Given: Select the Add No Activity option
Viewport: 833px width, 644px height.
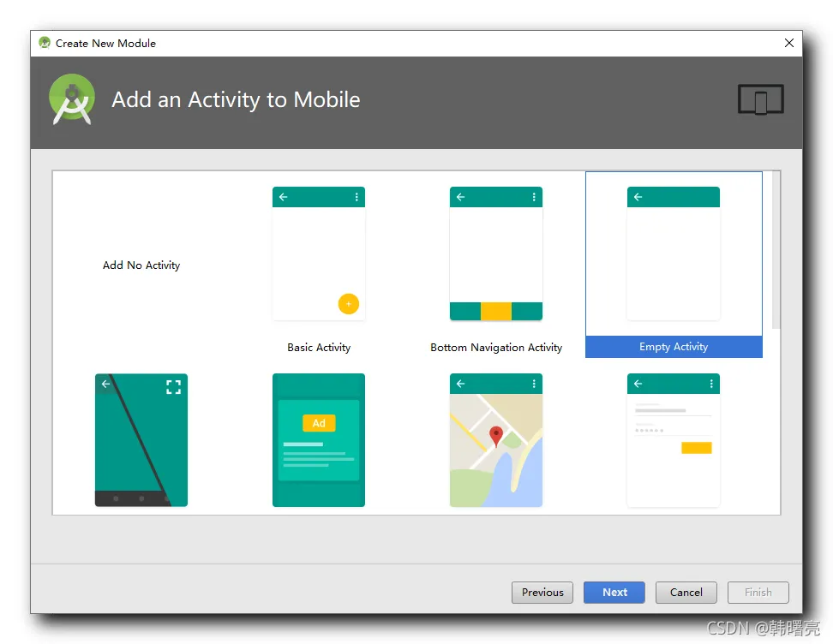Looking at the screenshot, I should point(141,265).
